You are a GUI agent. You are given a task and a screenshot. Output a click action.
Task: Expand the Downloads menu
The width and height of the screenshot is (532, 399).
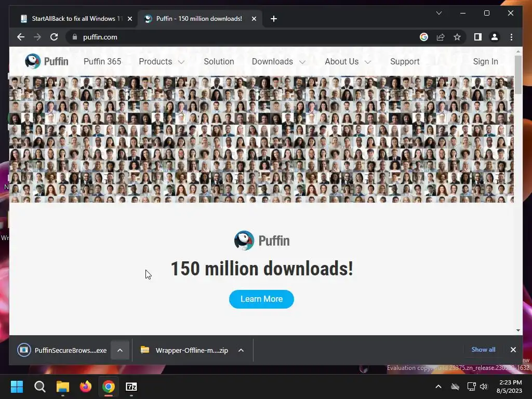point(278,61)
